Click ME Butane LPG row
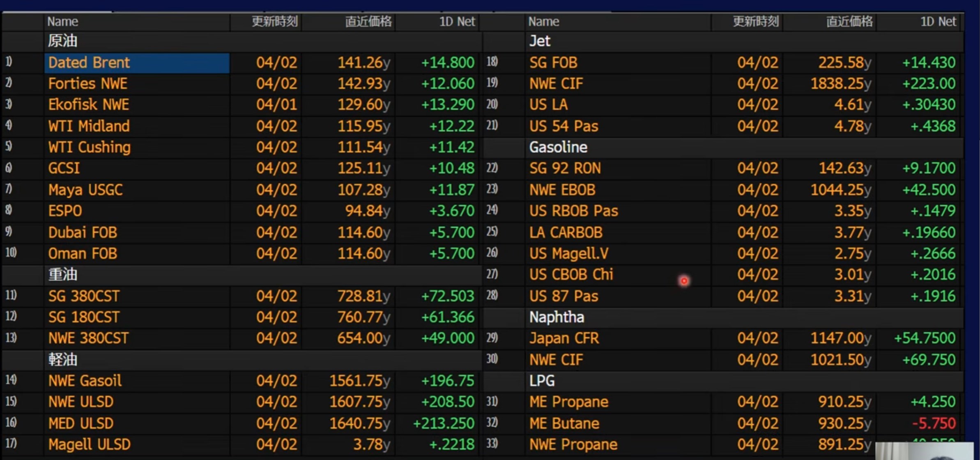Viewport: 980px width, 460px height. (564, 423)
